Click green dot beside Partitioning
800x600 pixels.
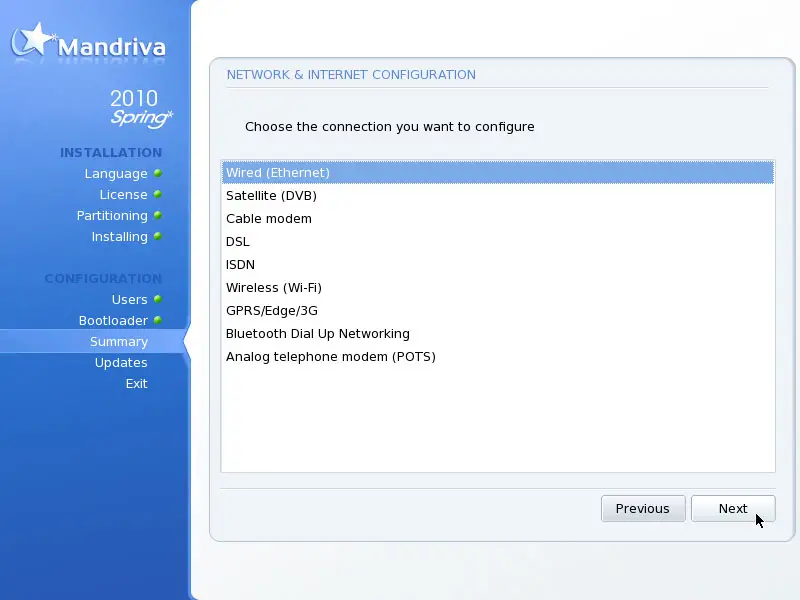[158, 215]
